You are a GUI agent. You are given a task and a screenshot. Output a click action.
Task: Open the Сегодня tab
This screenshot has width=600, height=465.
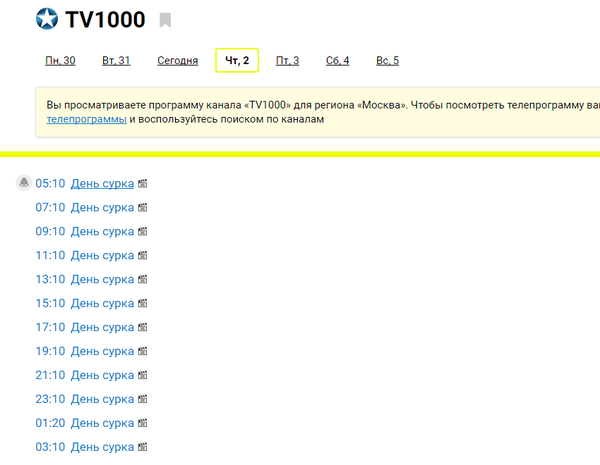point(177,61)
